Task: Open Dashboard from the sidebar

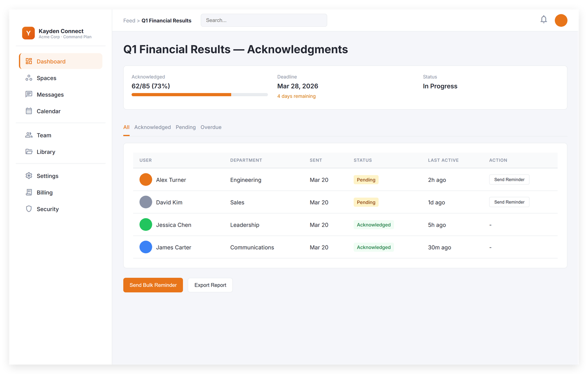Action: 61,61
